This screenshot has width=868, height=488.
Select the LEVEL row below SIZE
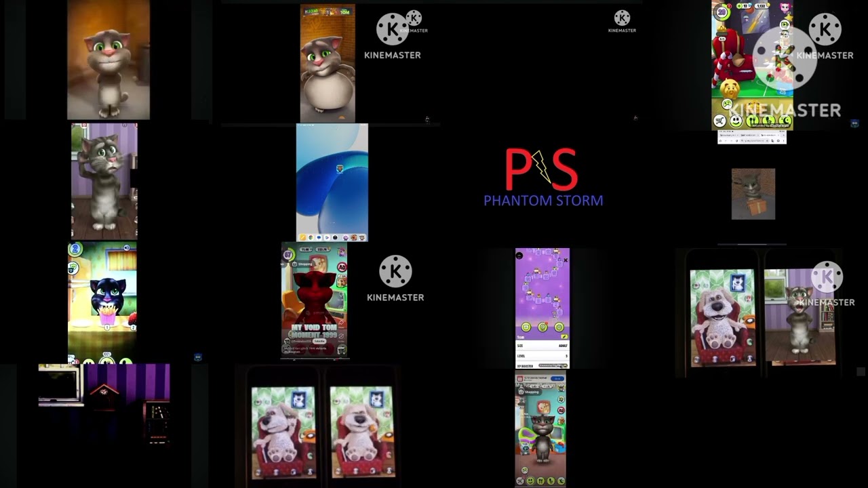coord(542,356)
